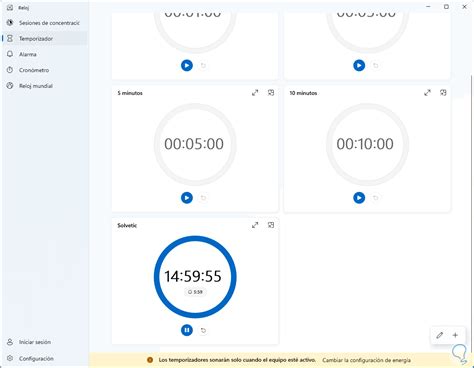
Task: Expand the 5 minutos timer to full view
Action: pyautogui.click(x=255, y=93)
